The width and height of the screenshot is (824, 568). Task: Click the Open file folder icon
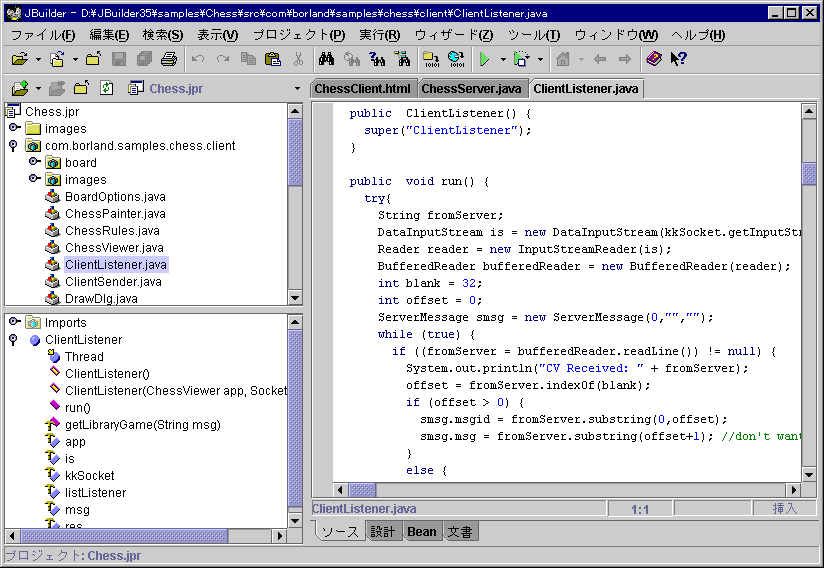pos(20,60)
